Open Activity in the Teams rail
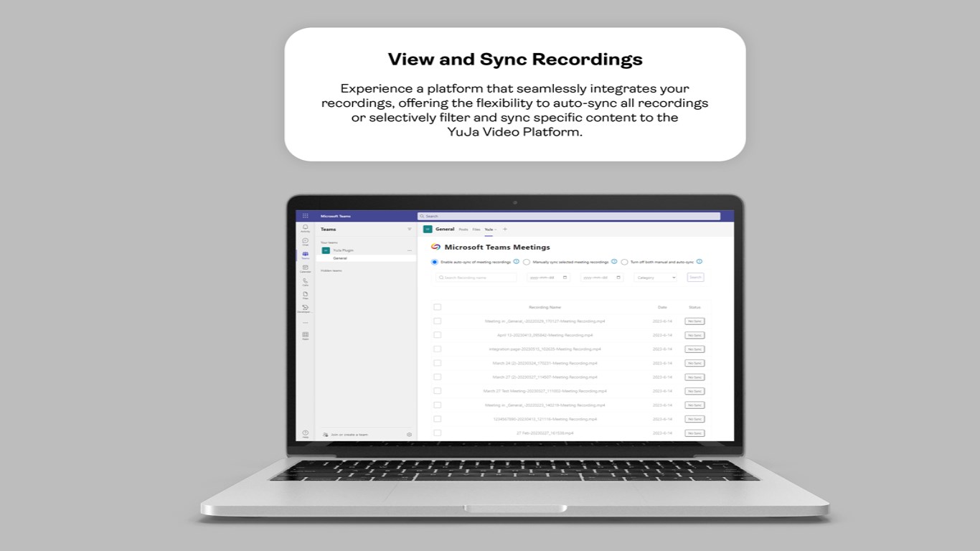This screenshot has height=551, width=980. click(x=305, y=228)
